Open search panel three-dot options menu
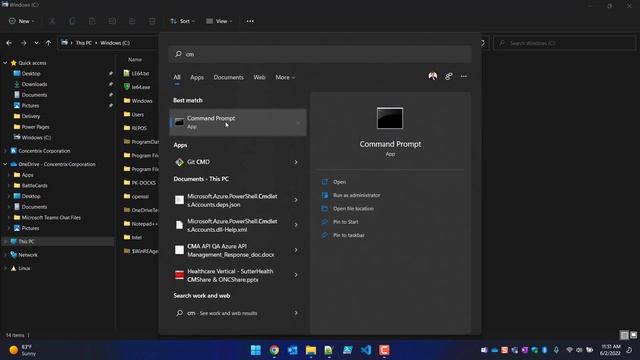The width and height of the screenshot is (640, 360). coord(464,76)
